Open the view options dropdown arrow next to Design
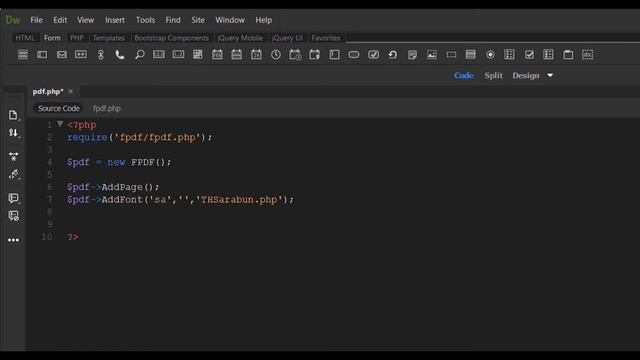 pyautogui.click(x=550, y=76)
